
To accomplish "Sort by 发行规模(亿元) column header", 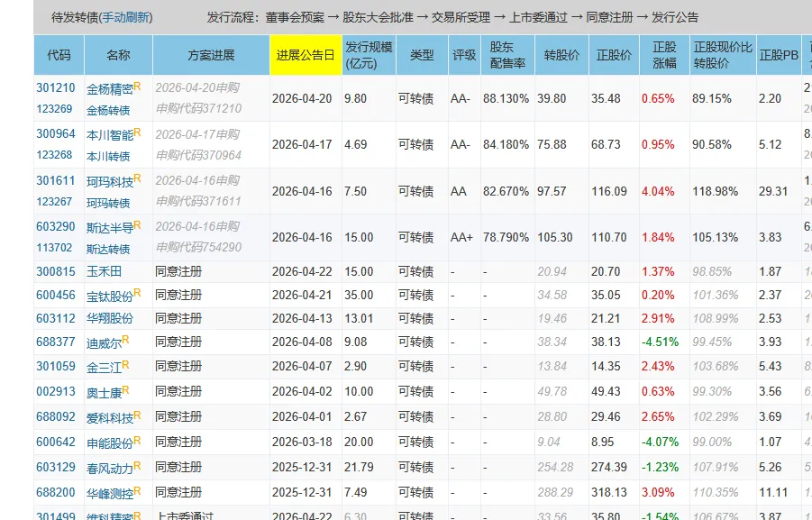I will (369, 55).
